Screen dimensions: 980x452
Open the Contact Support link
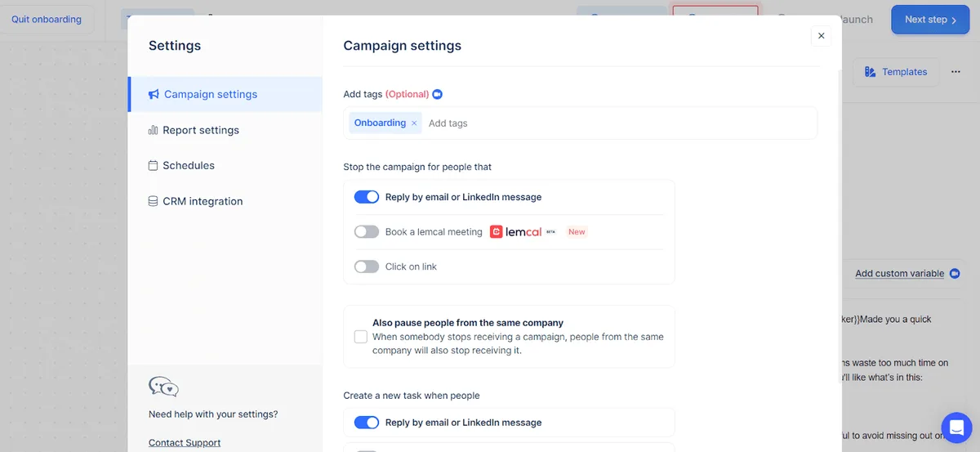click(185, 443)
